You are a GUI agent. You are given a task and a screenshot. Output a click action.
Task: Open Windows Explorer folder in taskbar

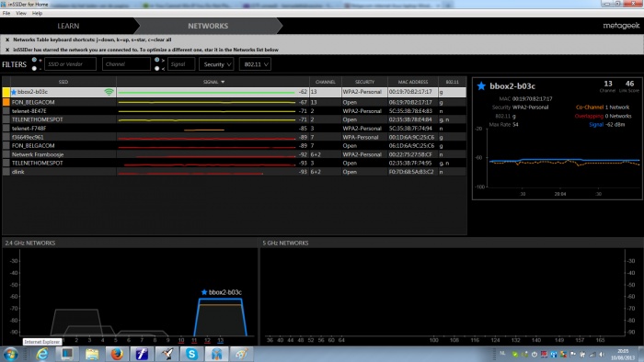point(92,354)
